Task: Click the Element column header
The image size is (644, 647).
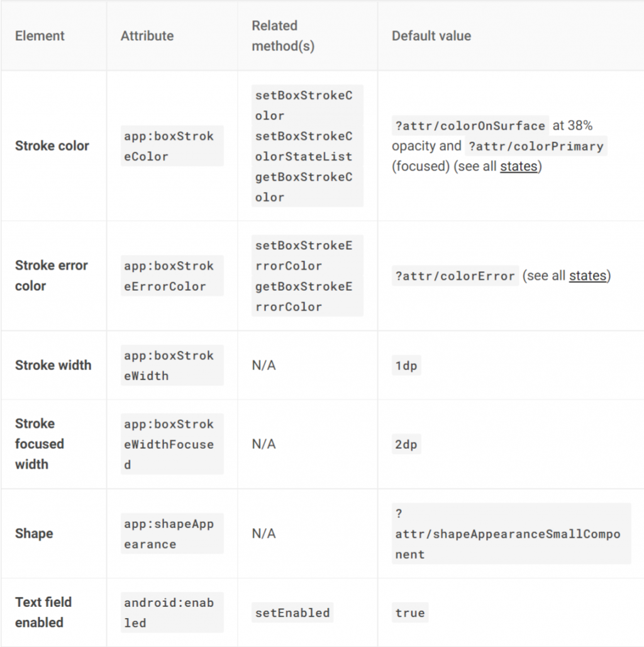Action: tap(40, 36)
